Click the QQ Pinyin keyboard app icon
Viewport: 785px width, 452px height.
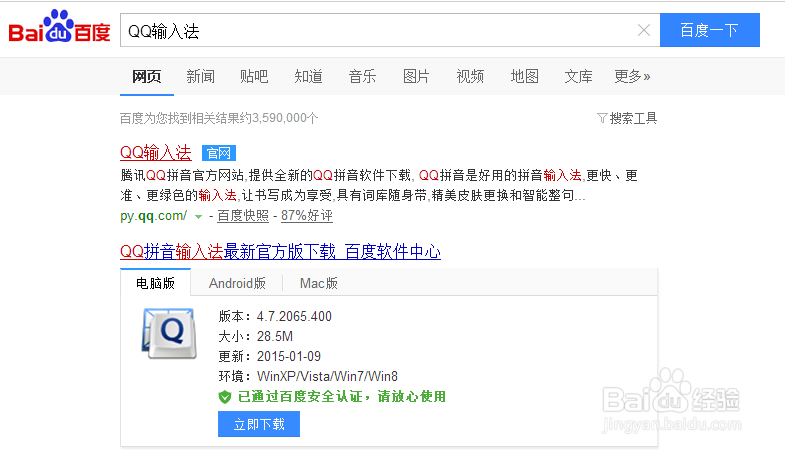(x=169, y=333)
